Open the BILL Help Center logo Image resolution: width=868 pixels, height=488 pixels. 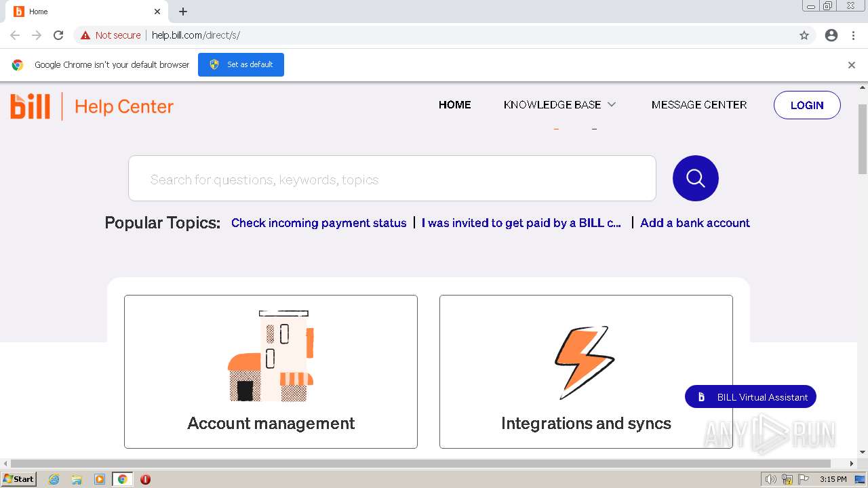pyautogui.click(x=92, y=106)
